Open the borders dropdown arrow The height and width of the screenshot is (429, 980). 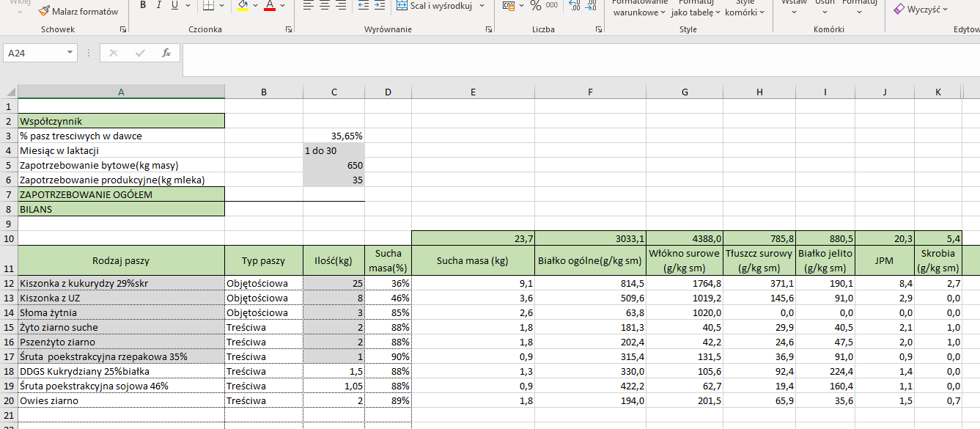pyautogui.click(x=222, y=6)
